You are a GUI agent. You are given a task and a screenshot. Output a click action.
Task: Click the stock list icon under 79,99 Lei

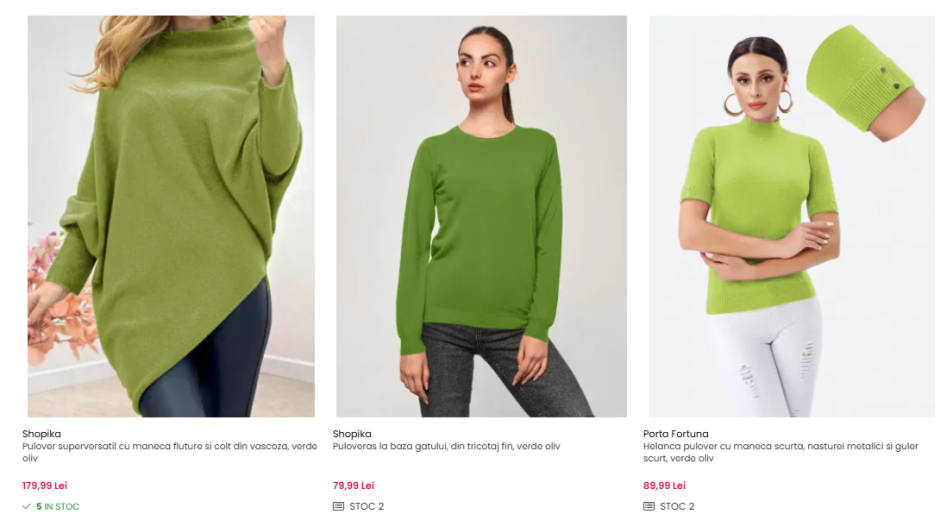[338, 506]
